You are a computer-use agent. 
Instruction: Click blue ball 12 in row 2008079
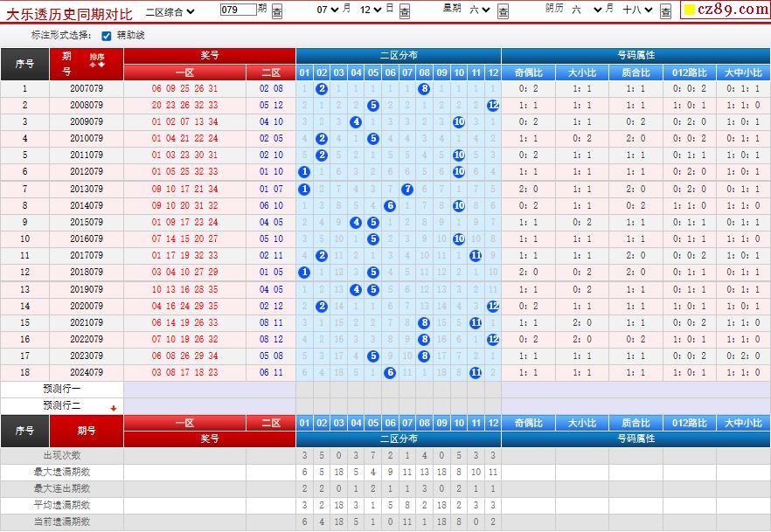point(493,105)
